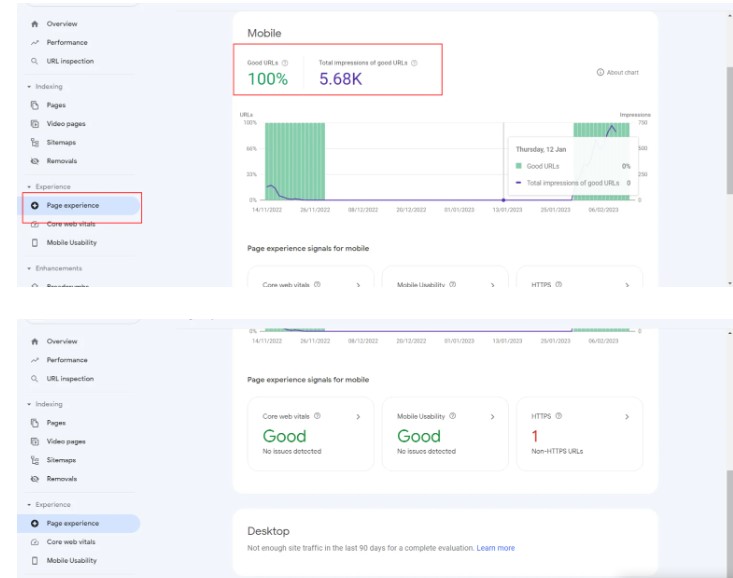733x578 pixels.
Task: Select Core web vitals label in lower sidebar
Action: pos(71,542)
